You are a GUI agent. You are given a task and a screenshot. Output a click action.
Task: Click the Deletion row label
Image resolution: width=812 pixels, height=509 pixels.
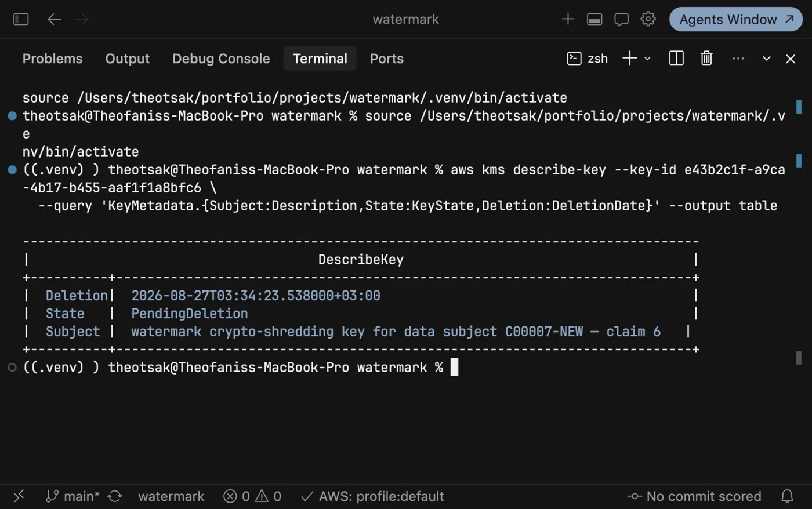point(77,296)
